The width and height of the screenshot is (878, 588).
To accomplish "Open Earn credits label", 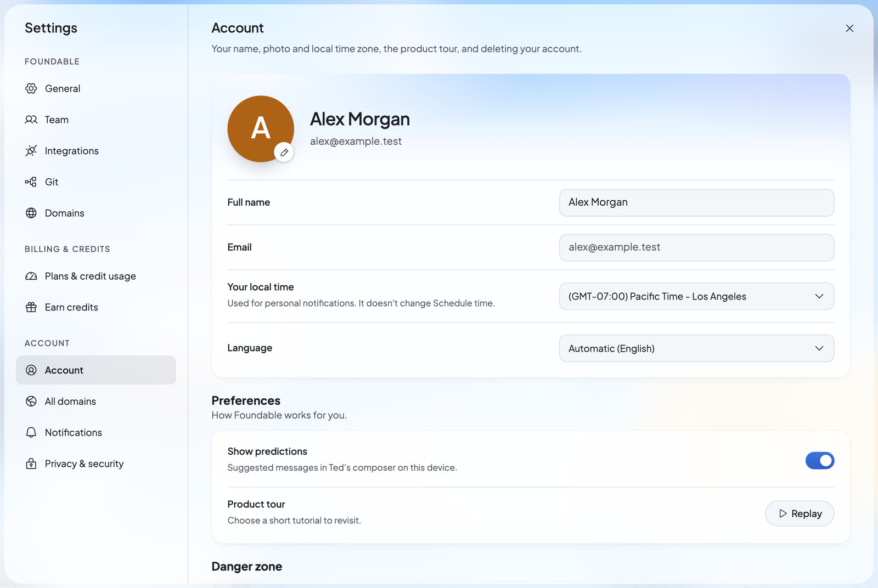I will coord(71,307).
